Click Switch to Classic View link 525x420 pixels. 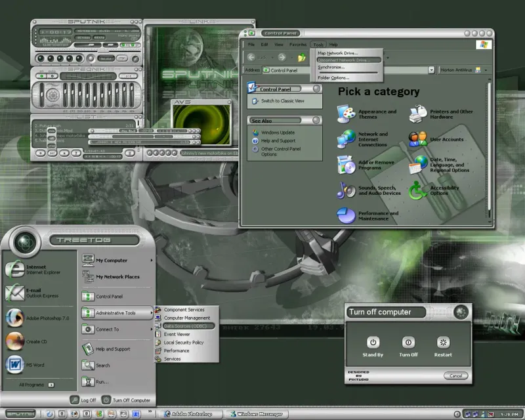pos(282,101)
